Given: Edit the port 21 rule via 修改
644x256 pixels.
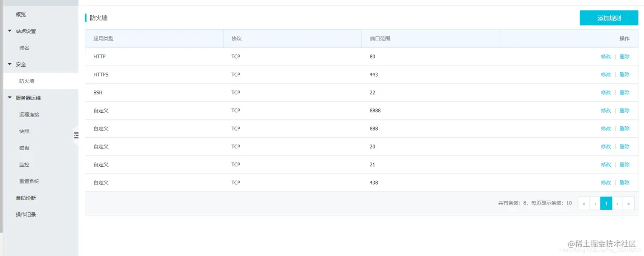Looking at the screenshot, I should [x=606, y=165].
